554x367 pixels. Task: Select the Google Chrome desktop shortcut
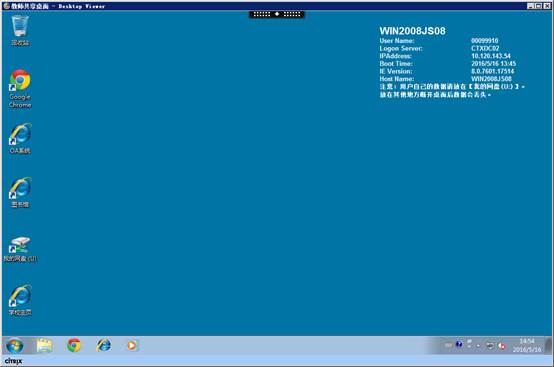tap(20, 88)
